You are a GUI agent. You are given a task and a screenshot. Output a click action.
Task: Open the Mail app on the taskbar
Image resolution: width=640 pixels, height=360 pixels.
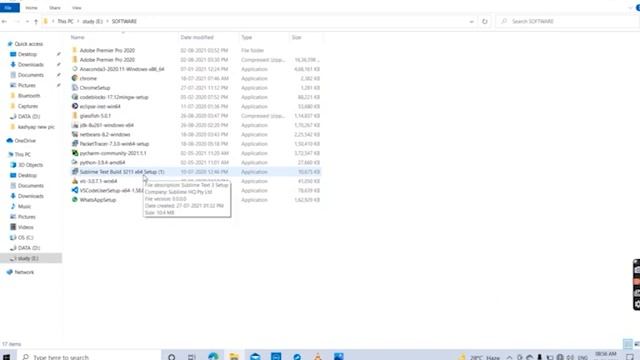tap(255, 356)
